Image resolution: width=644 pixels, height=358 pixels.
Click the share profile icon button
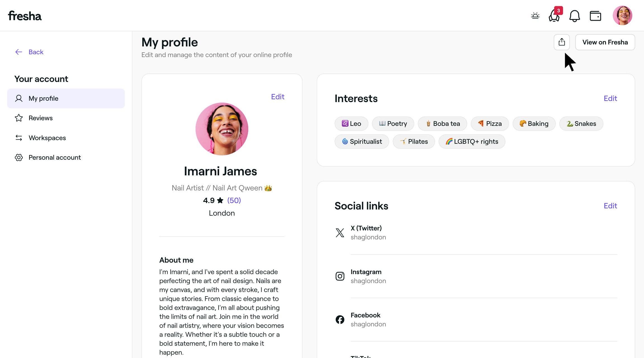(562, 42)
